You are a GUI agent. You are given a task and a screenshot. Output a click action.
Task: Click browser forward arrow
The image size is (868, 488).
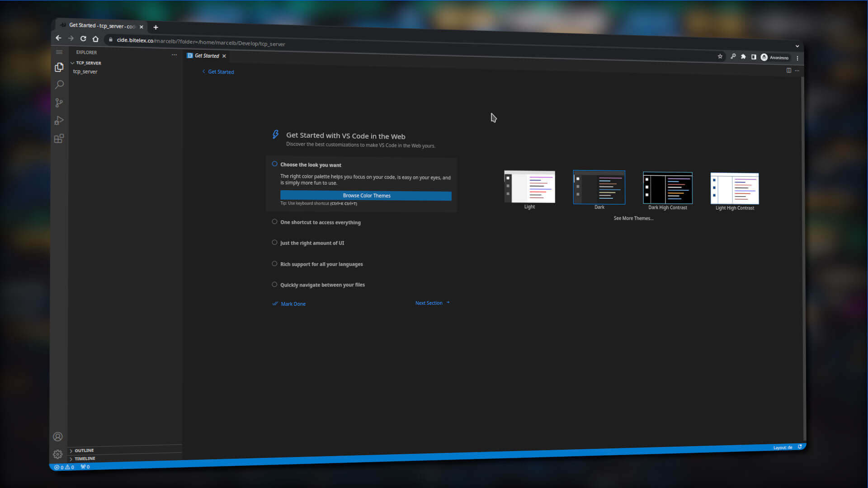point(71,38)
